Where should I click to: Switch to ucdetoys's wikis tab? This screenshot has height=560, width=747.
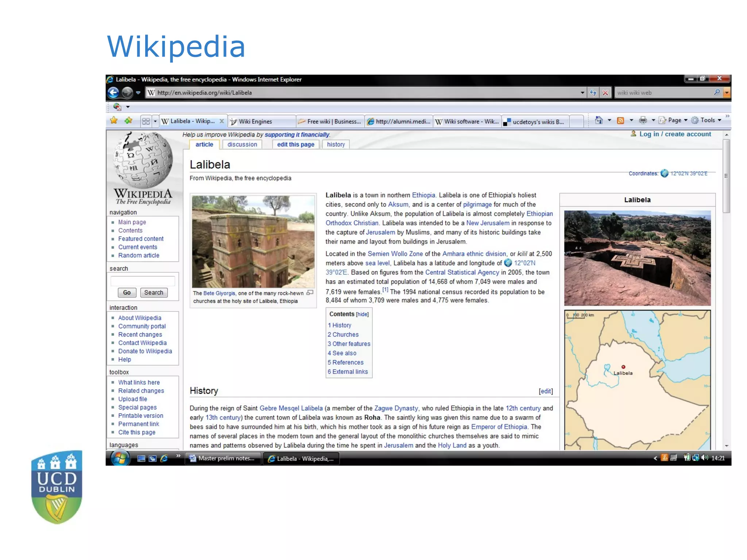point(535,121)
